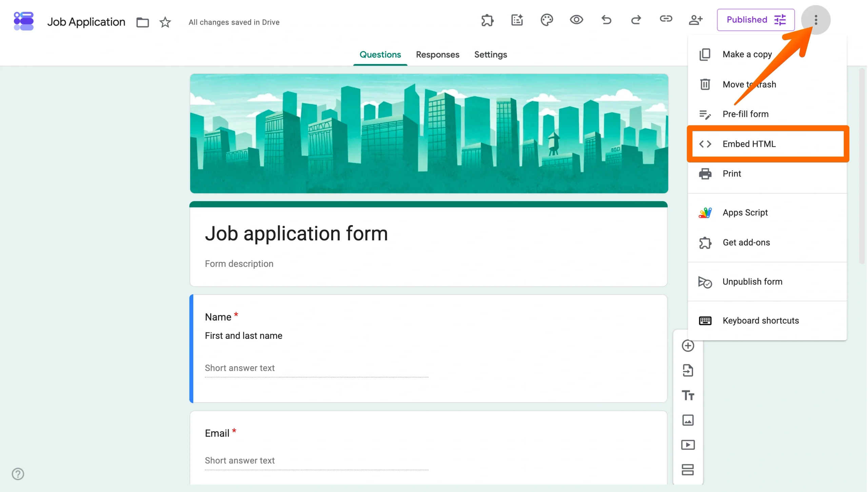
Task: Undo the last change
Action: pyautogui.click(x=606, y=20)
